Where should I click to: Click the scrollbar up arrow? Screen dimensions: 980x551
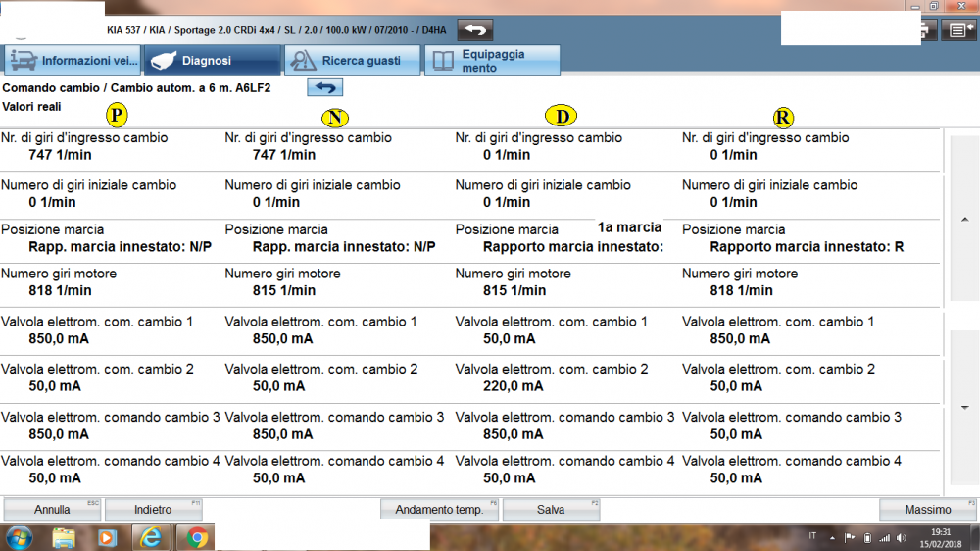click(x=965, y=219)
